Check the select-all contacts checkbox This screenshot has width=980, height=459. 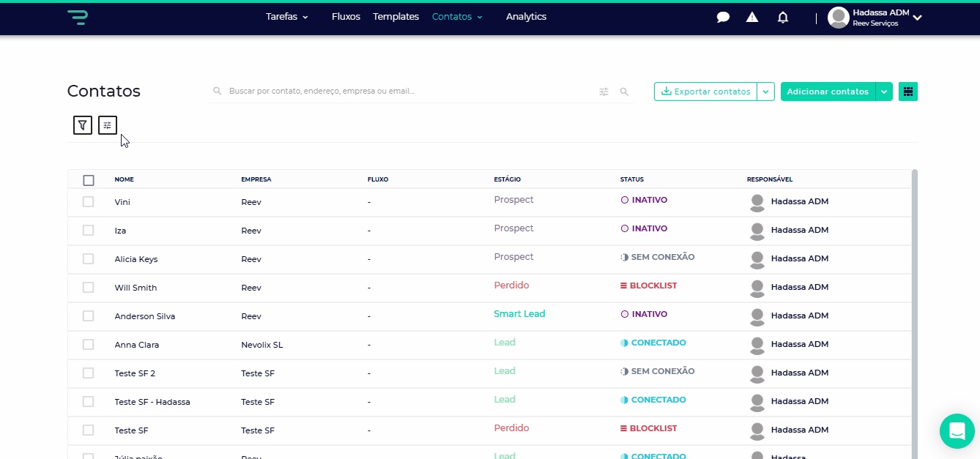[89, 180]
